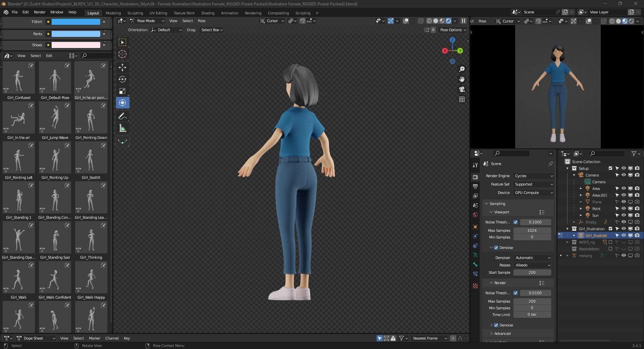Click the outliner filter funnel icon
The image size is (644, 349).
pos(634,154)
